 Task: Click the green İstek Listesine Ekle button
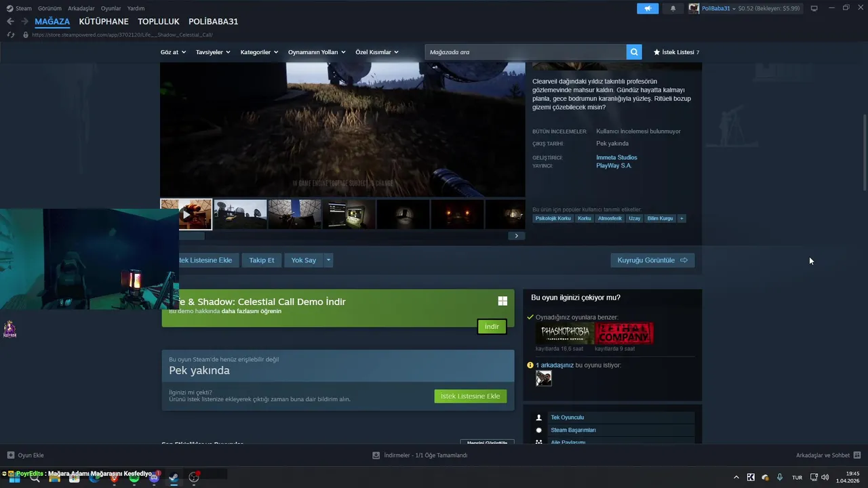pyautogui.click(x=471, y=396)
